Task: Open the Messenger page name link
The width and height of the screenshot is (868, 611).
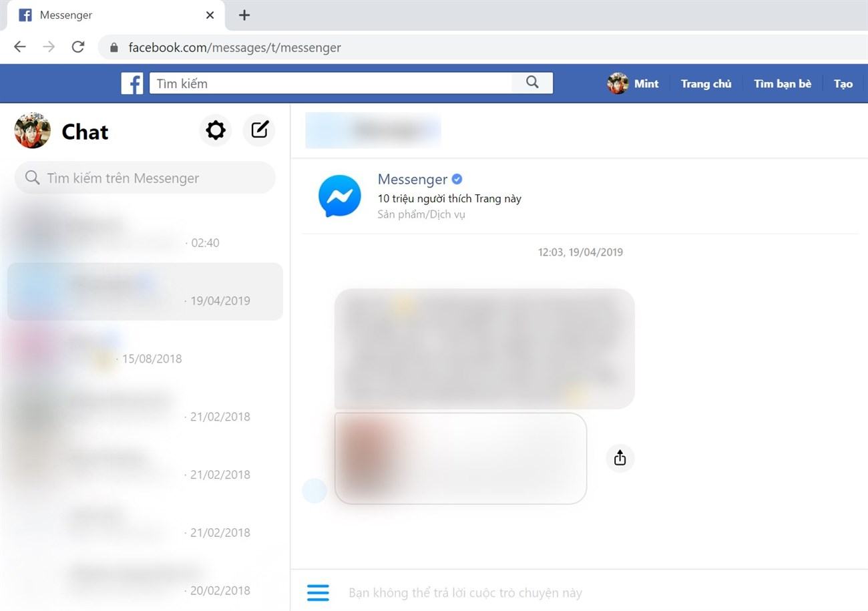Action: coord(413,179)
